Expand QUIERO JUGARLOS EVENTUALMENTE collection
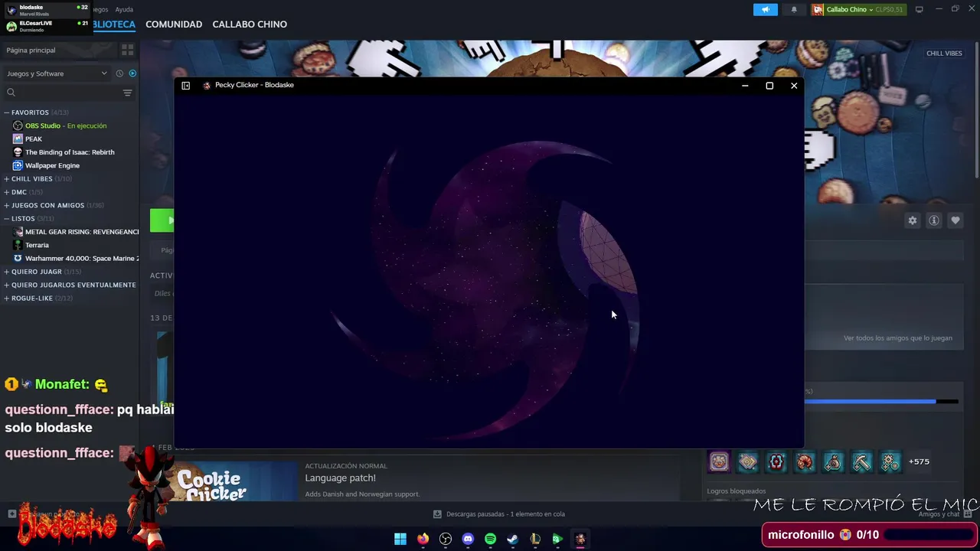Viewport: 980px width, 551px height. (7, 285)
